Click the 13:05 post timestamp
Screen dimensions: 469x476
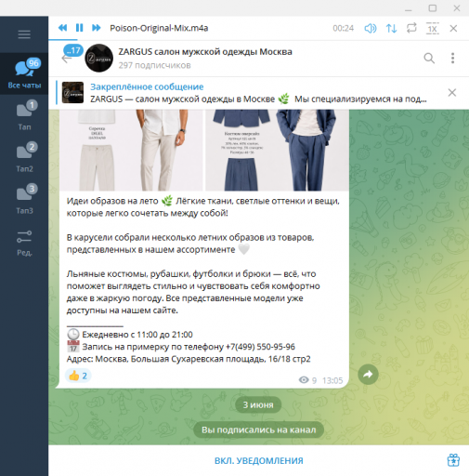click(x=332, y=380)
